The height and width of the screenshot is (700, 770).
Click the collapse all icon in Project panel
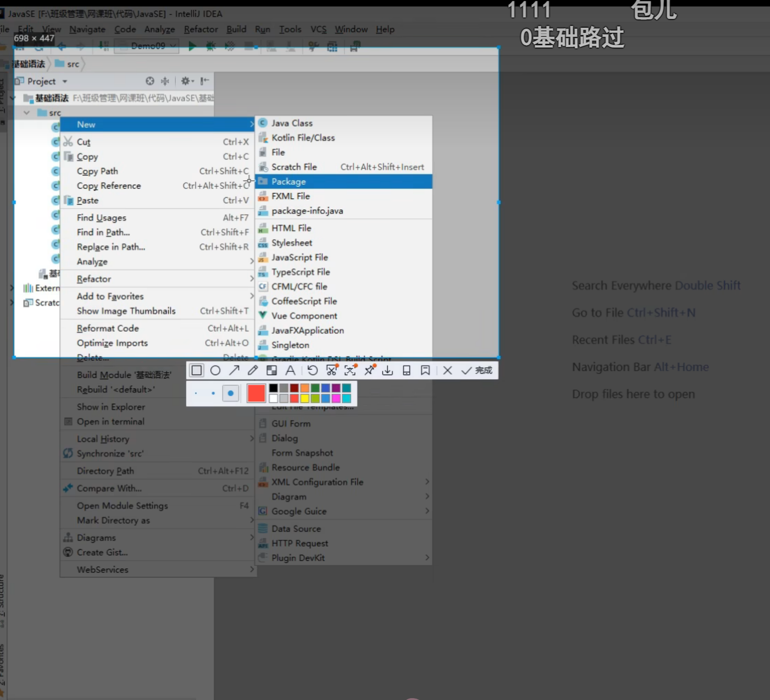pos(165,81)
